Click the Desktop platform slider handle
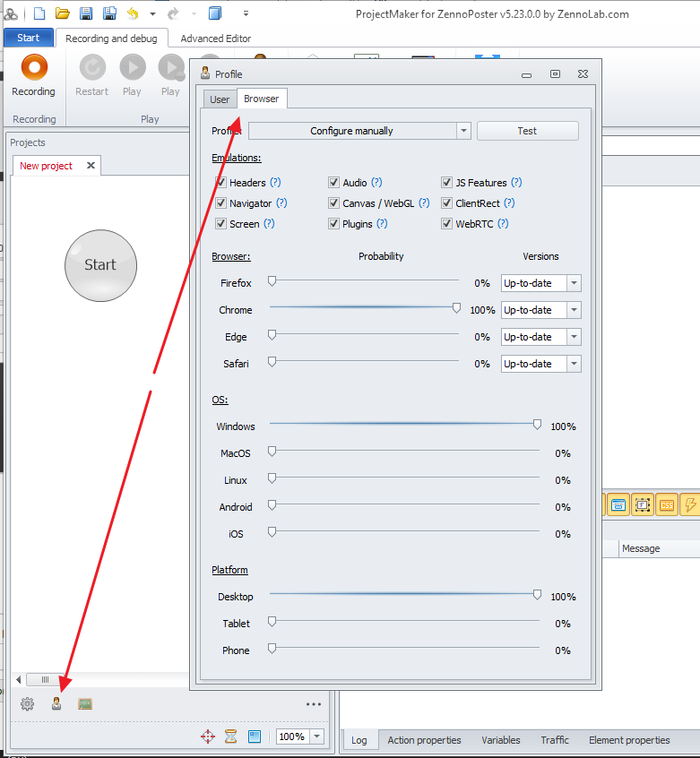The image size is (700, 758). tap(537, 595)
